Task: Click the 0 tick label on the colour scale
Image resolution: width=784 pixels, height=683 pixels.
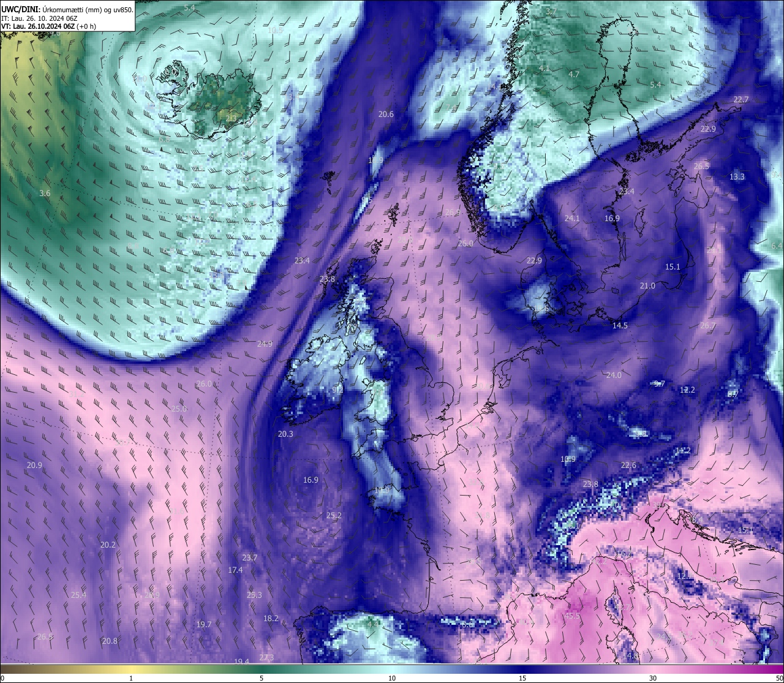Action: pos(2,678)
